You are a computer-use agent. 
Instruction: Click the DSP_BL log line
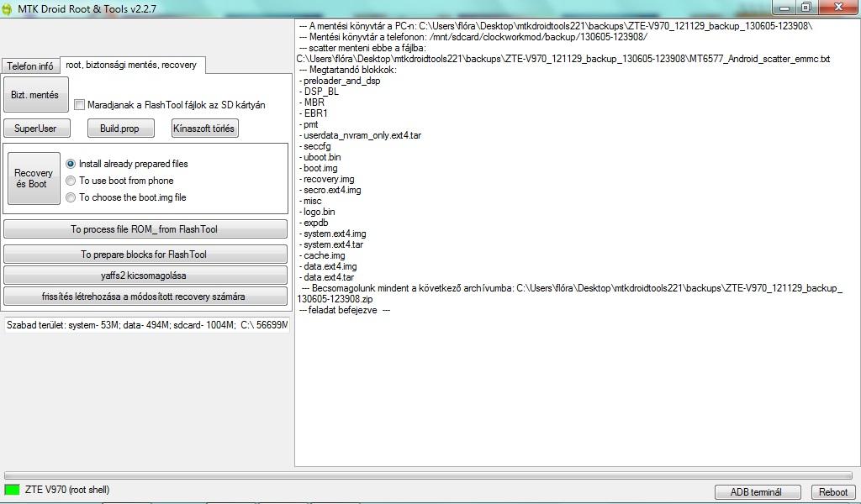[319, 92]
